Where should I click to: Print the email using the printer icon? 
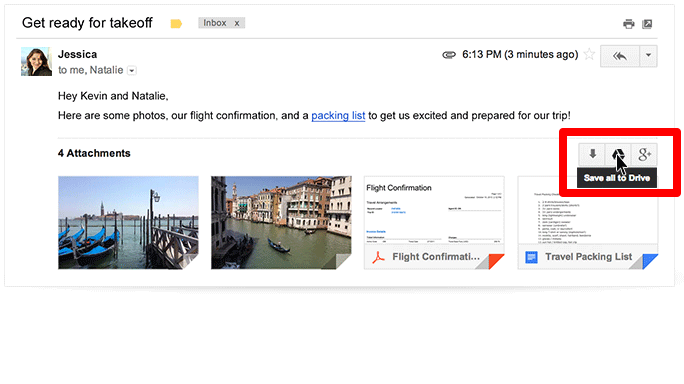click(629, 24)
